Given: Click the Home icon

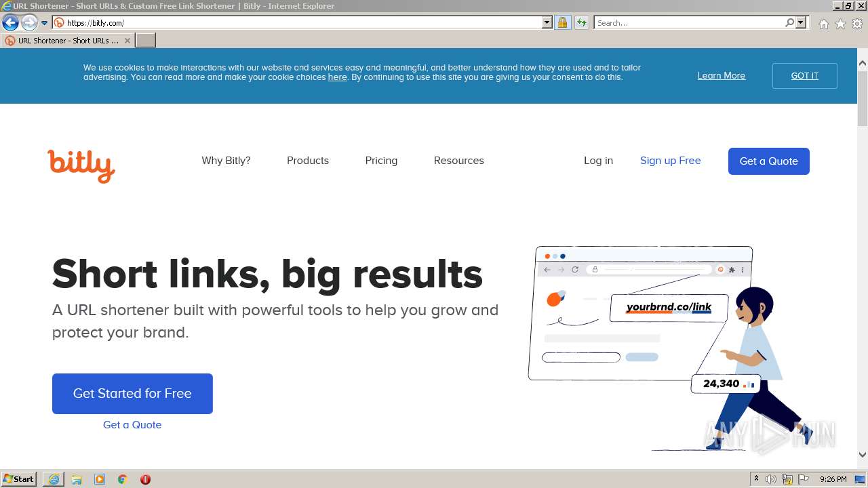Looking at the screenshot, I should click(823, 24).
